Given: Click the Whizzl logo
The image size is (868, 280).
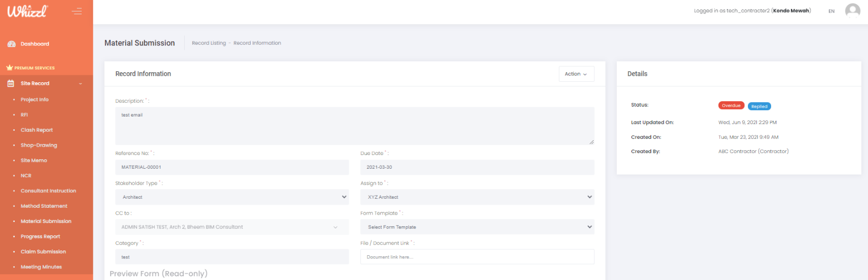Looking at the screenshot, I should click(x=27, y=11).
